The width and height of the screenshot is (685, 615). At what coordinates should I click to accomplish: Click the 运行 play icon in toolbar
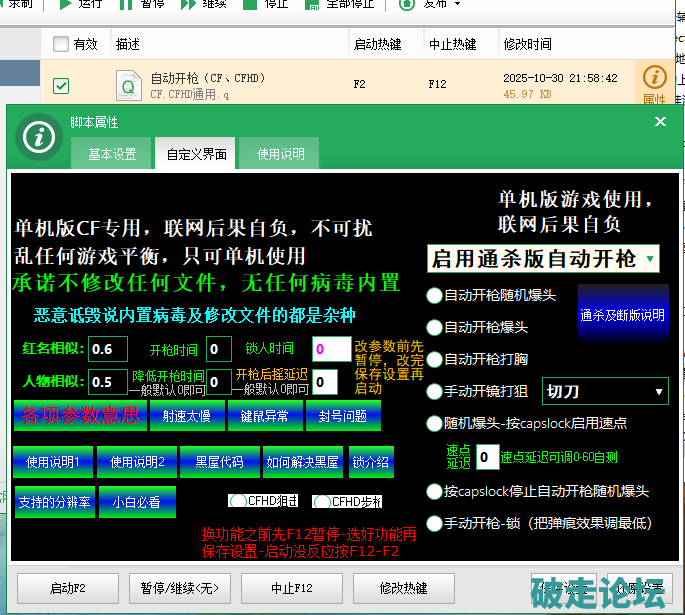tap(65, 4)
